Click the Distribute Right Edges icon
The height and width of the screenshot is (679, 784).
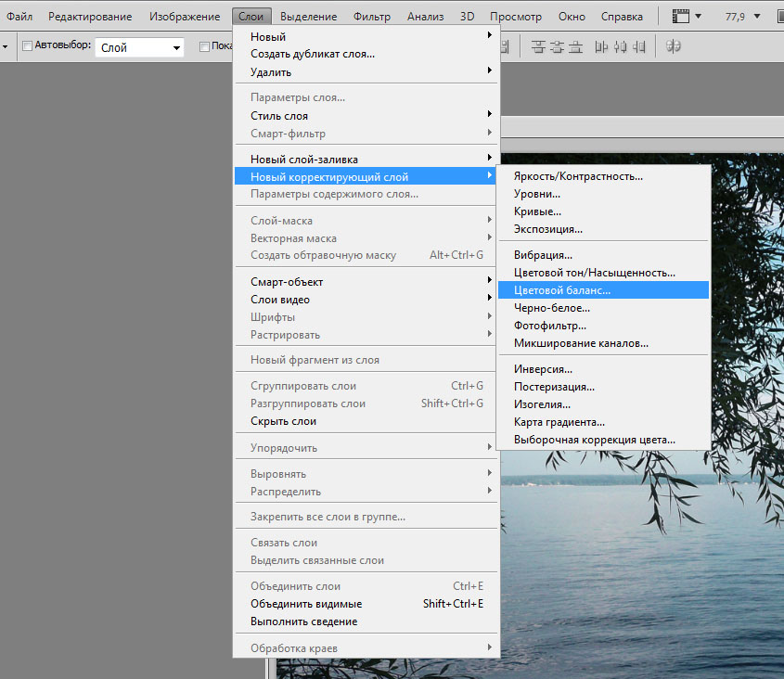pyautogui.click(x=638, y=47)
